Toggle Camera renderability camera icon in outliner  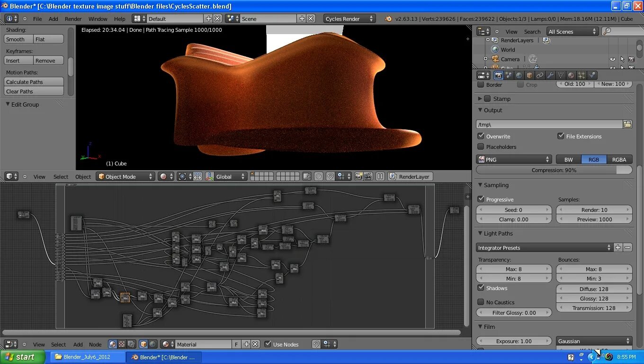point(631,59)
